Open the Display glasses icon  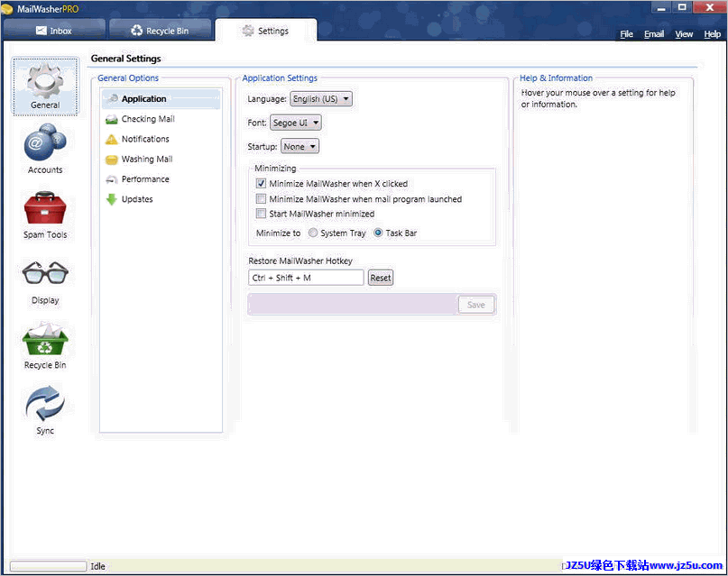point(45,273)
